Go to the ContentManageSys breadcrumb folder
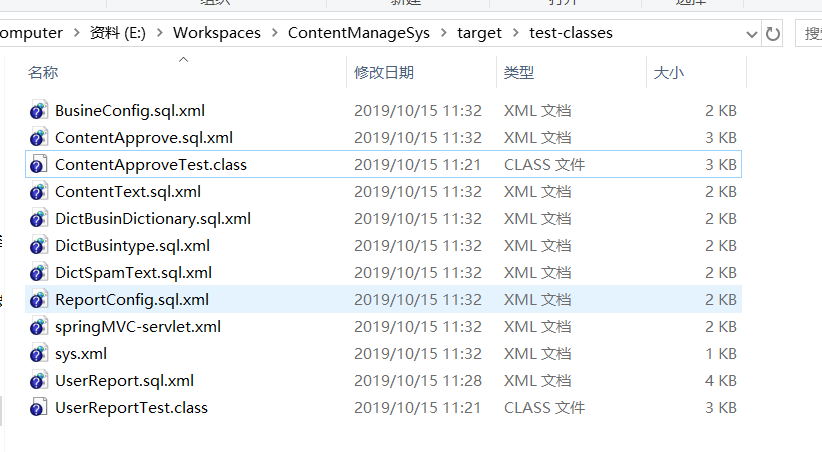The image size is (822, 452). pyautogui.click(x=359, y=33)
